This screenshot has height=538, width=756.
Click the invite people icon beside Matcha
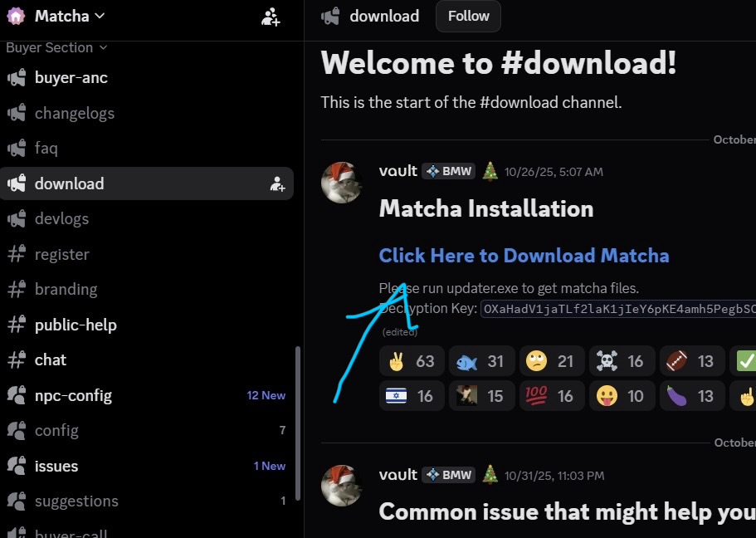click(271, 17)
